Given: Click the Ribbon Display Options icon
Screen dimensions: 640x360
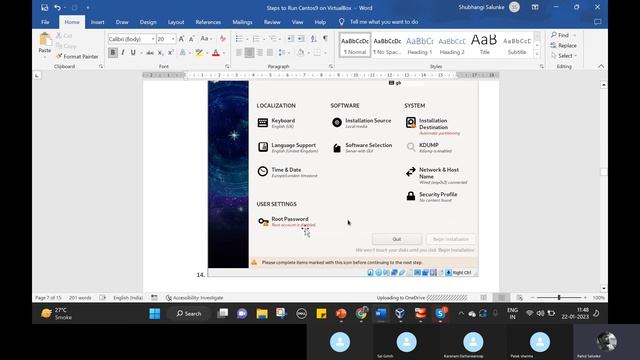Looking at the screenshot, I should click(535, 7).
